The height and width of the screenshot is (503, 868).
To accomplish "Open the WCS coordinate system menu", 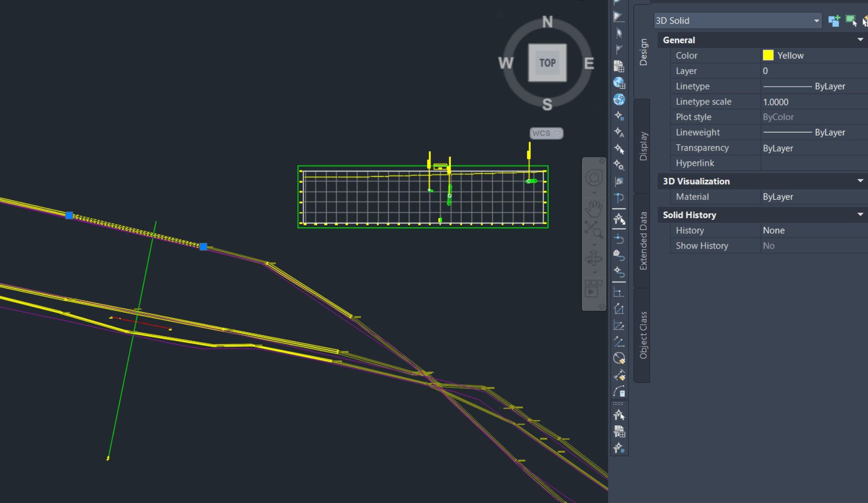I will [546, 133].
